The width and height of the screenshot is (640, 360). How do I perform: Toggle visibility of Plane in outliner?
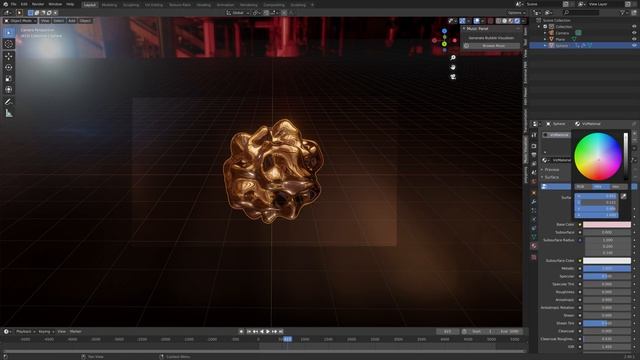point(634,39)
